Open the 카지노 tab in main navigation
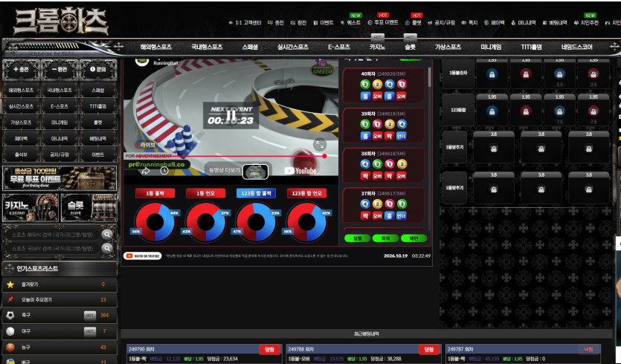 (x=377, y=47)
